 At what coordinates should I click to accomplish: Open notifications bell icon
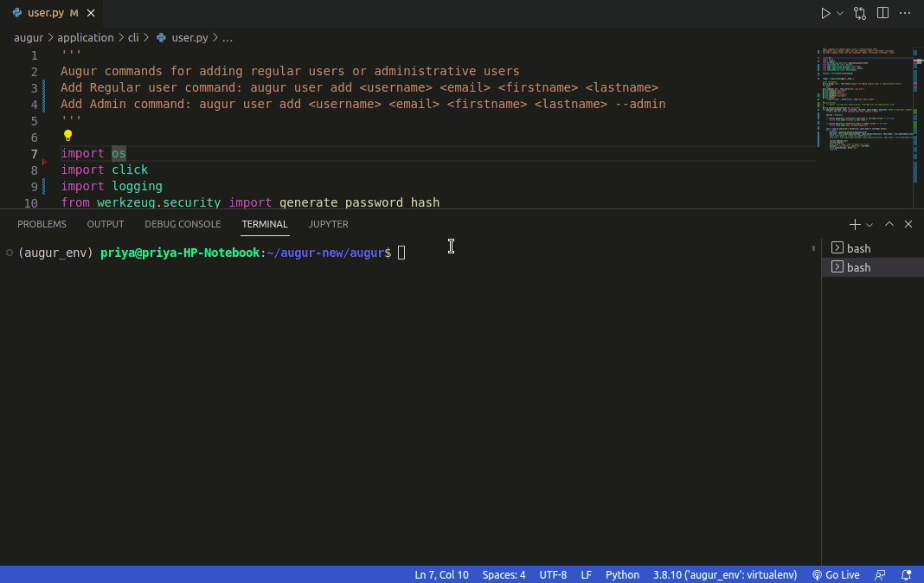tap(907, 574)
